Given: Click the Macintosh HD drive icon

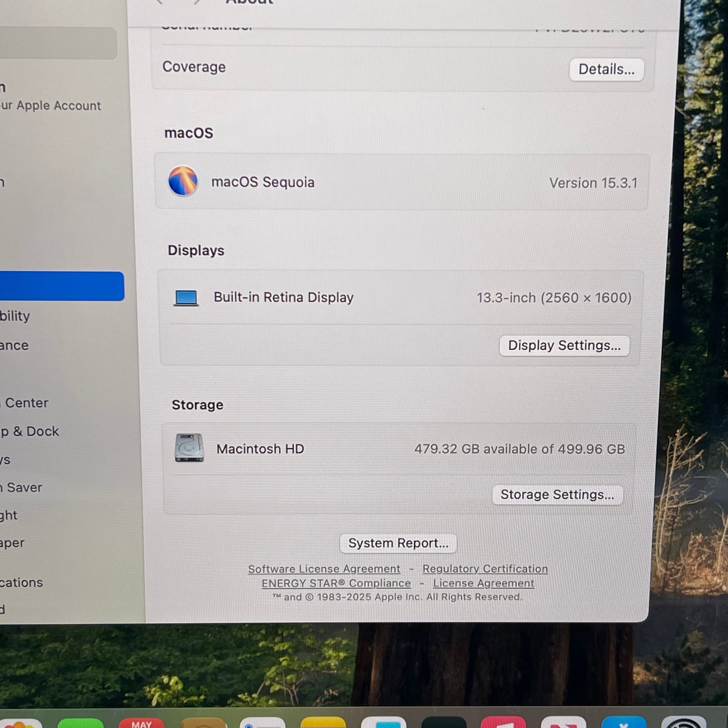Looking at the screenshot, I should pyautogui.click(x=189, y=448).
